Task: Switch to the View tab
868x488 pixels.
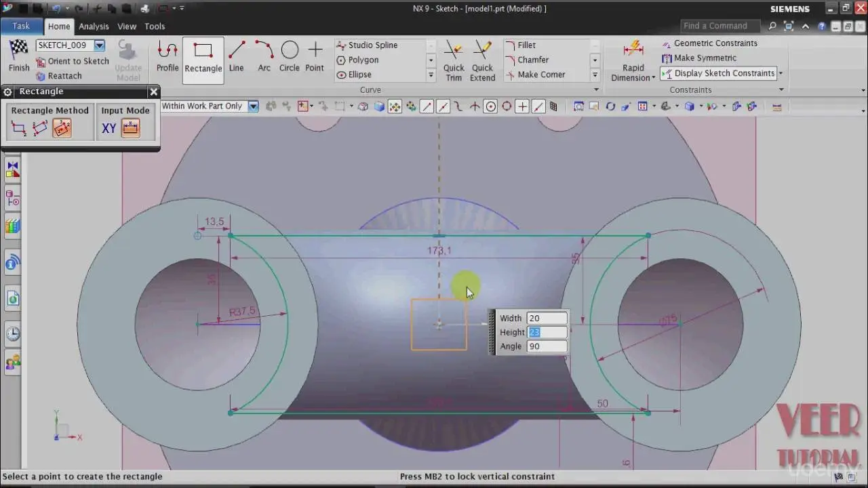Action: pos(127,26)
